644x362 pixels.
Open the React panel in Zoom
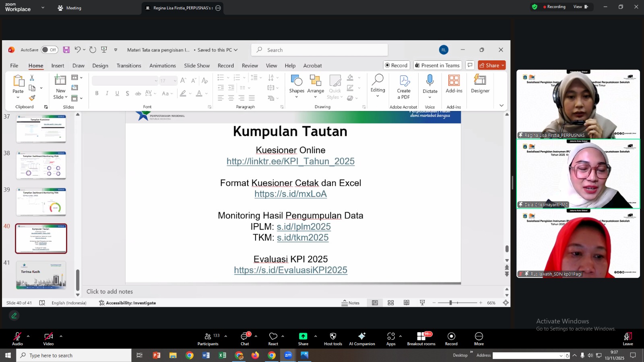point(273,338)
